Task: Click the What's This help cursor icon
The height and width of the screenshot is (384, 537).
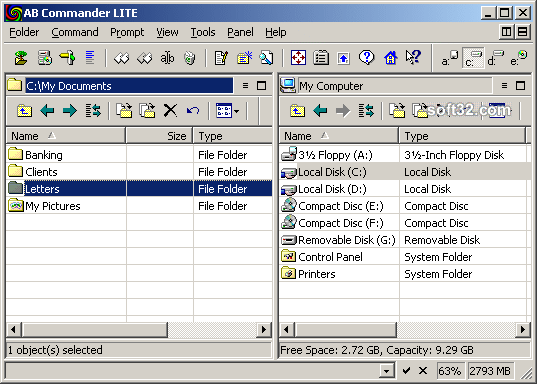Action: pos(413,57)
